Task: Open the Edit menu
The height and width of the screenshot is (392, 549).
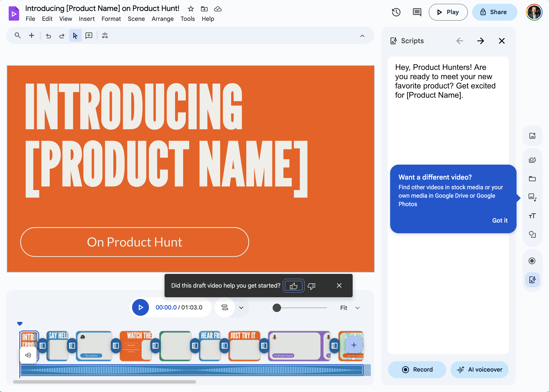Action: [47, 19]
